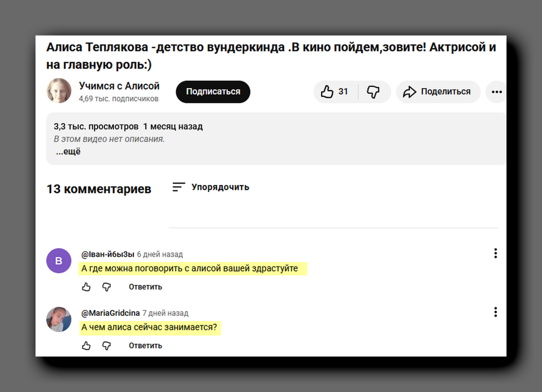Open the three-dot menu next to Поделиться

click(x=496, y=92)
